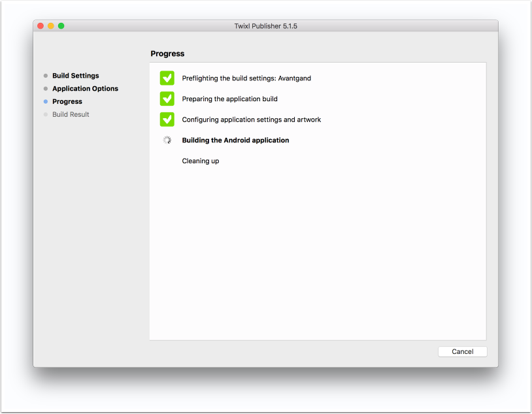
Task: Go to Build Result step
Action: point(71,114)
